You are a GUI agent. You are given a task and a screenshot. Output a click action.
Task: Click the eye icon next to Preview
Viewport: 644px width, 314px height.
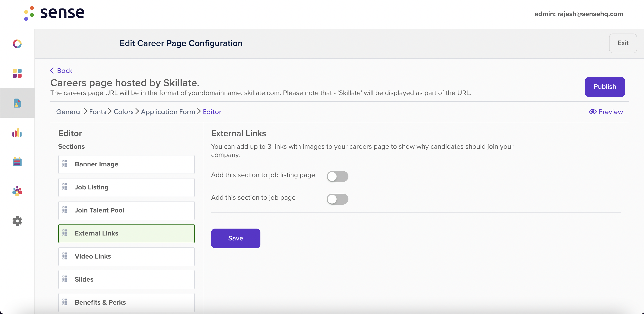592,112
